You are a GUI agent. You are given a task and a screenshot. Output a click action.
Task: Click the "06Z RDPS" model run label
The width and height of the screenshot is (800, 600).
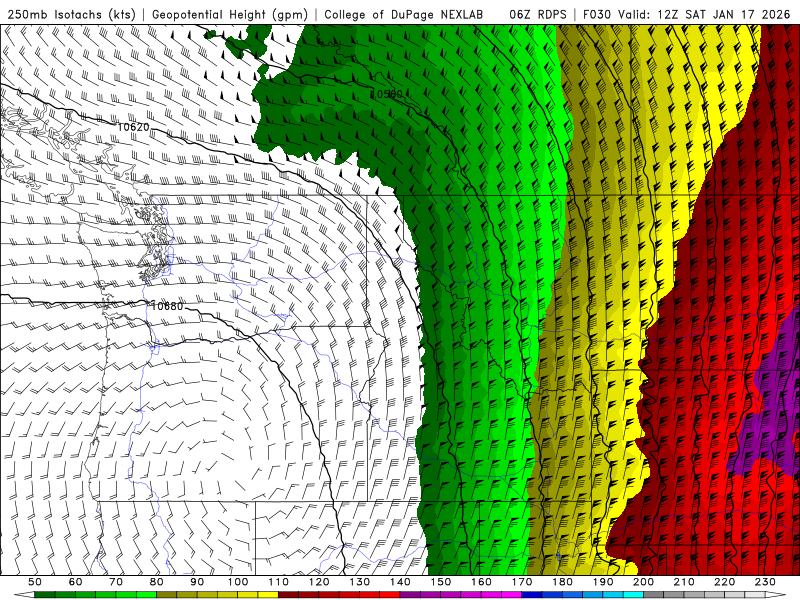pos(537,15)
